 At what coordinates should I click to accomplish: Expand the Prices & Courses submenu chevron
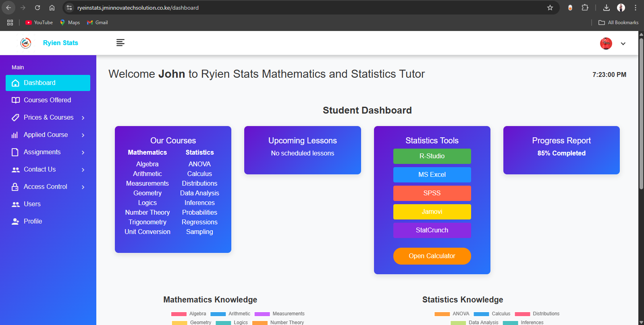[83, 118]
